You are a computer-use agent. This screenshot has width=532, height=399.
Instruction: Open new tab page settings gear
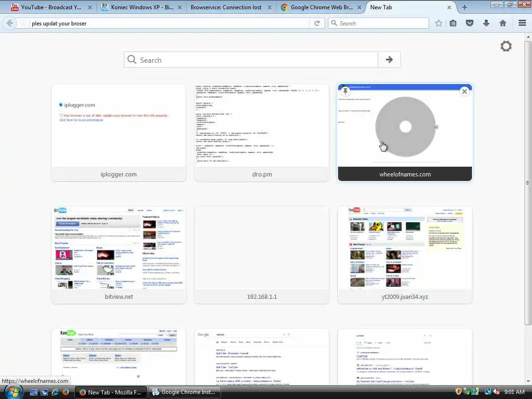[x=506, y=46]
